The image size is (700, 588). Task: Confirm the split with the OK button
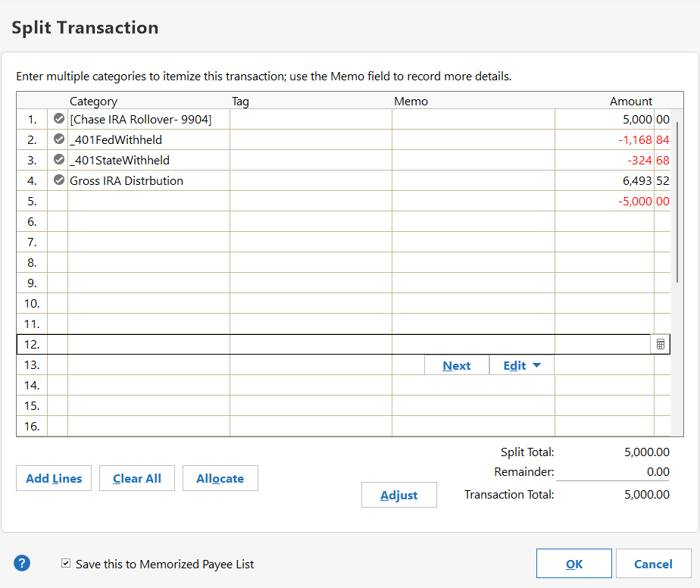tap(574, 564)
